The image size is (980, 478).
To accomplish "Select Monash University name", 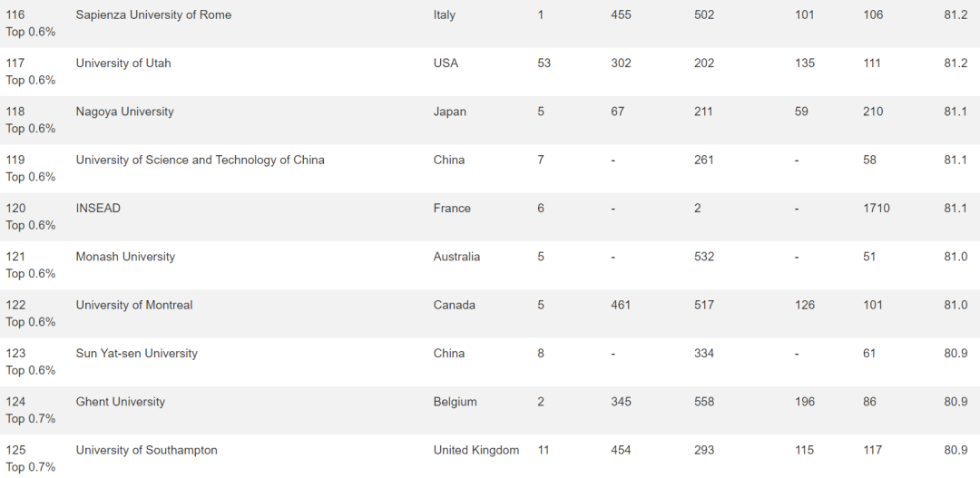I will (125, 257).
